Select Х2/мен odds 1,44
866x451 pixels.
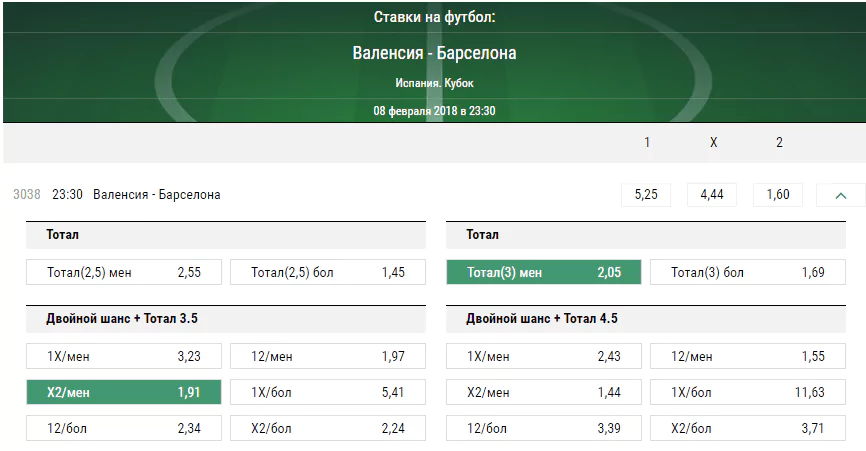[543, 392]
